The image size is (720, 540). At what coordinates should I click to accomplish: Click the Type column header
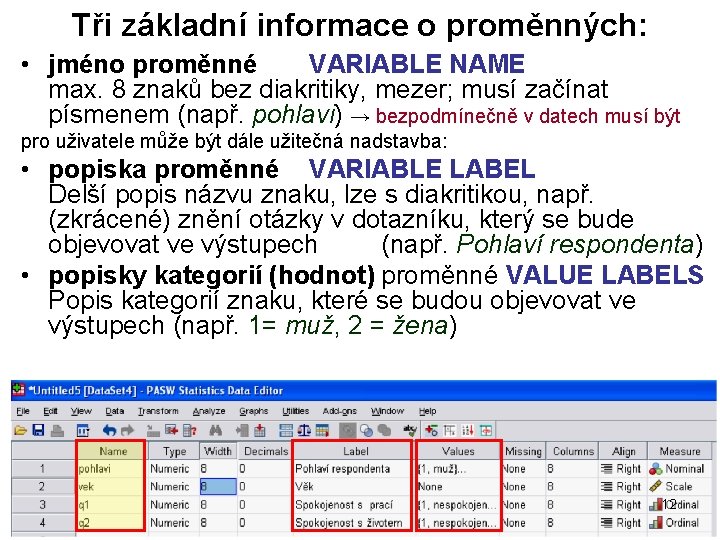(174, 451)
